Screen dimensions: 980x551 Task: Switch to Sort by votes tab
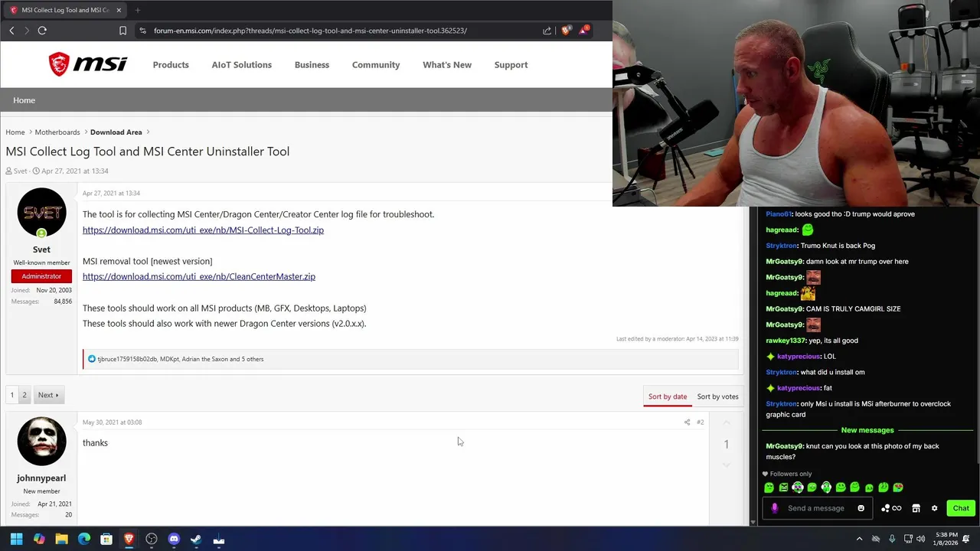717,396
